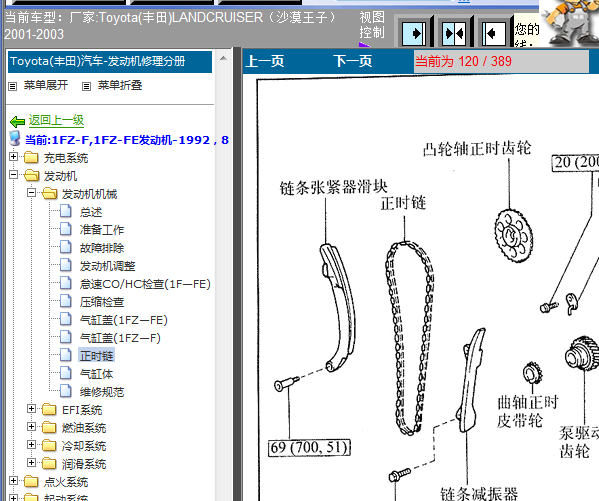
Task: Open the 准备工作 tree item
Action: coord(102,230)
